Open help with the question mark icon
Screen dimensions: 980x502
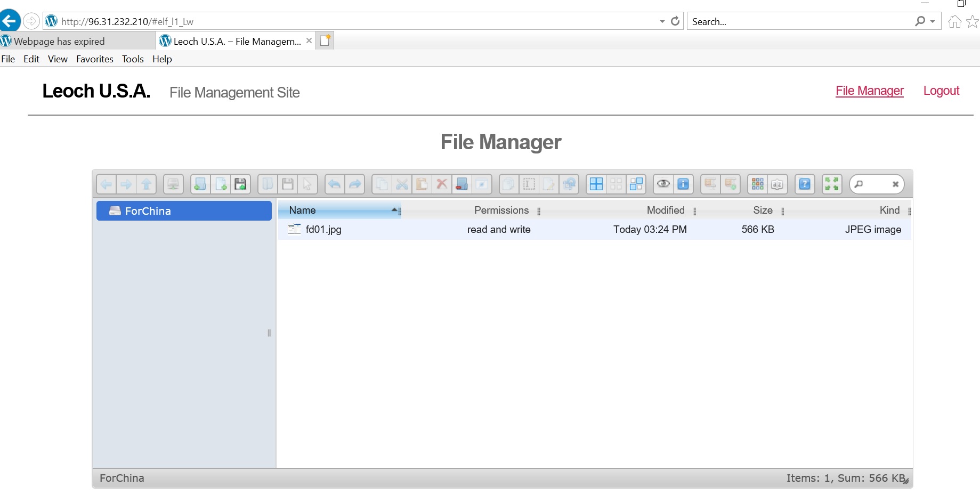tap(805, 184)
